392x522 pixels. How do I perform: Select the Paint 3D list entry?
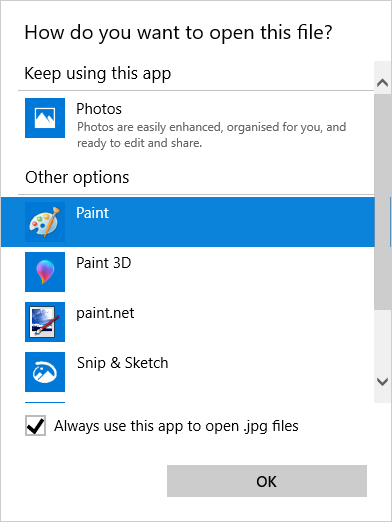[188, 272]
